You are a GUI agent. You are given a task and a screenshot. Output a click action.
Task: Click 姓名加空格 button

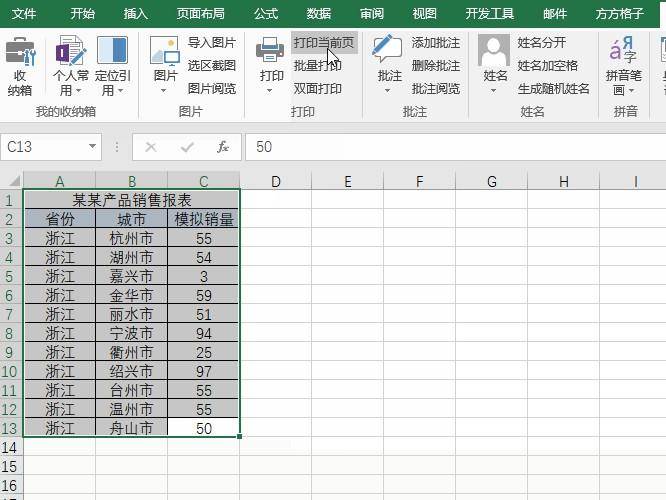click(547, 65)
